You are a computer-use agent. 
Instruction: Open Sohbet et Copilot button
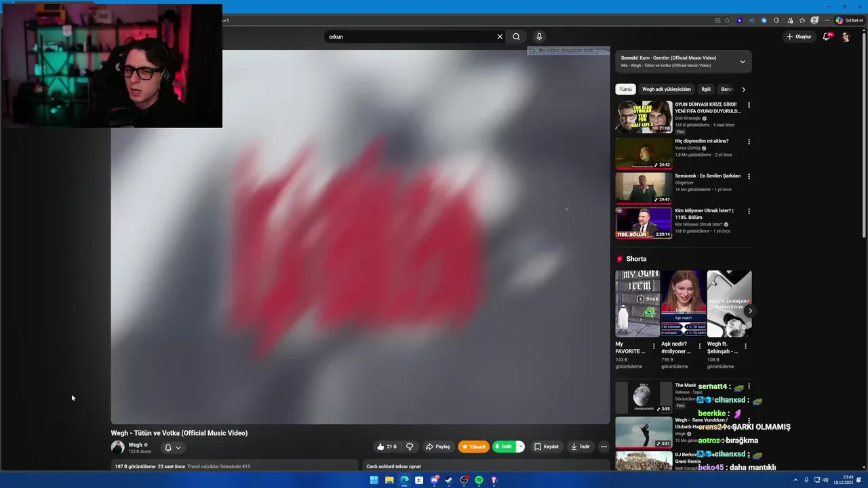[x=849, y=20]
